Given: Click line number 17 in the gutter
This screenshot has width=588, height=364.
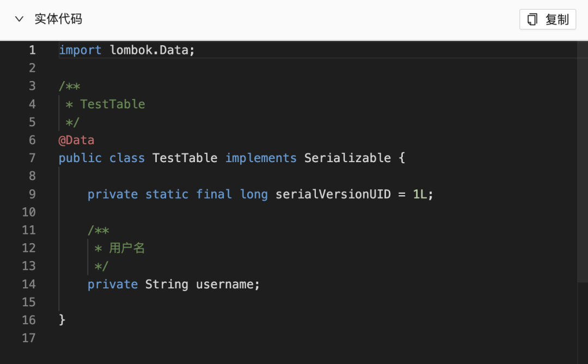Looking at the screenshot, I should [29, 338].
